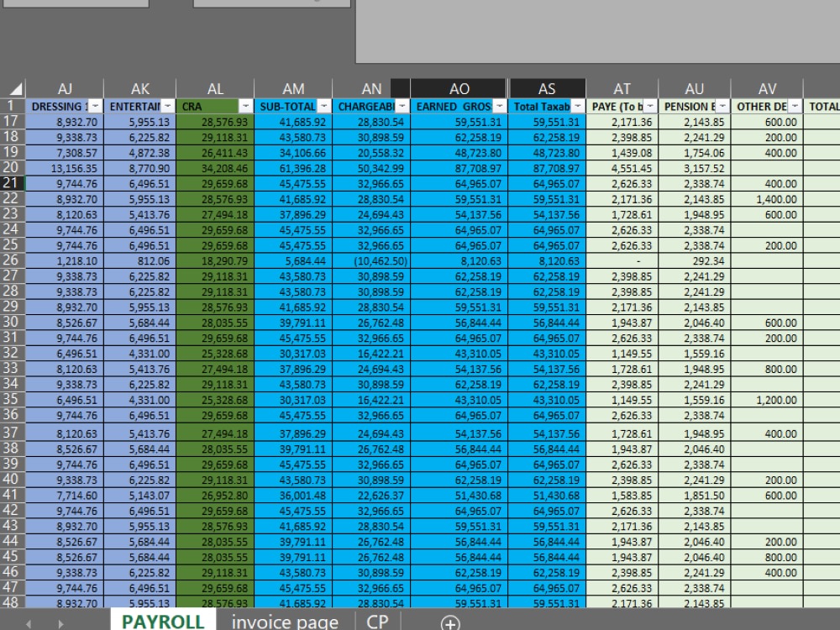Click previous sheet navigation arrow
840x630 pixels.
[x=29, y=624]
